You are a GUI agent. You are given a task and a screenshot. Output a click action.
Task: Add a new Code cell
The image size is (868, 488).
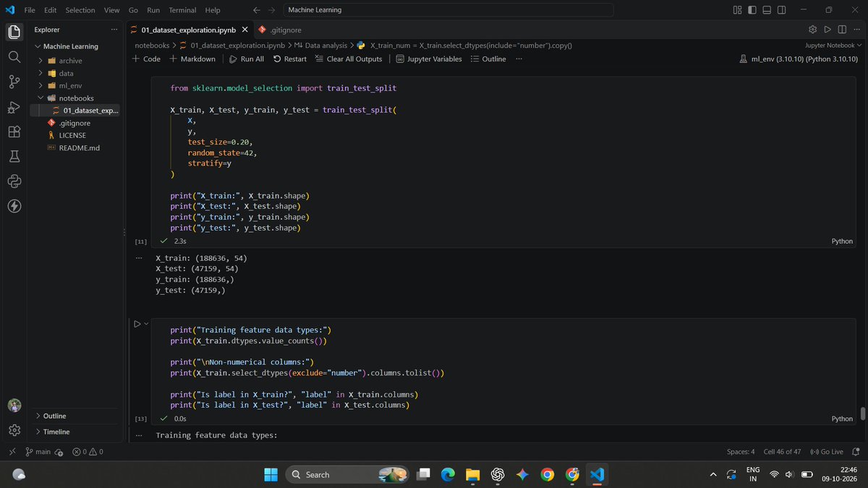pyautogui.click(x=146, y=59)
